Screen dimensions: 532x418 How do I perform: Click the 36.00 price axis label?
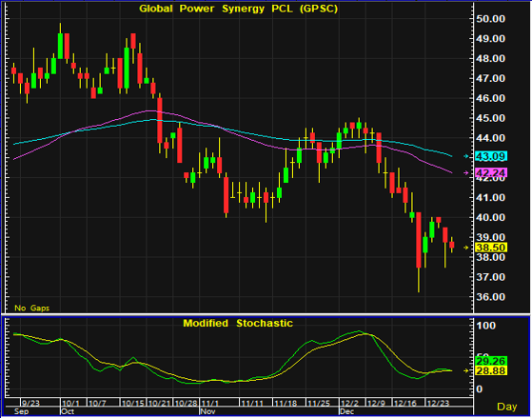tap(490, 297)
